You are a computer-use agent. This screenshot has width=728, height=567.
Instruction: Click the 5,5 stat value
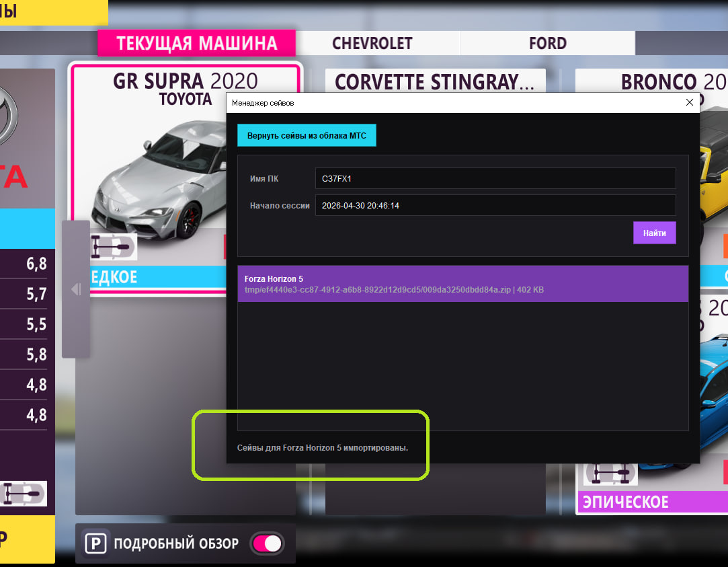[36, 324]
